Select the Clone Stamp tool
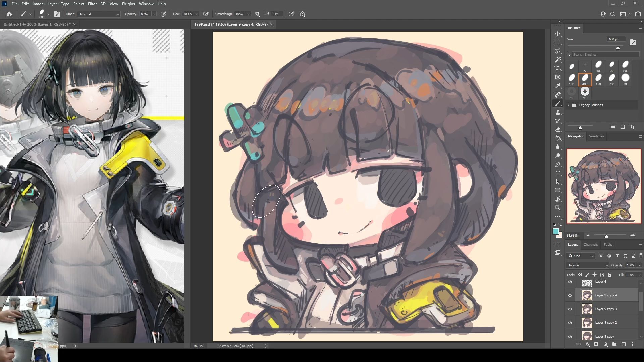The width and height of the screenshot is (644, 362). 558,112
